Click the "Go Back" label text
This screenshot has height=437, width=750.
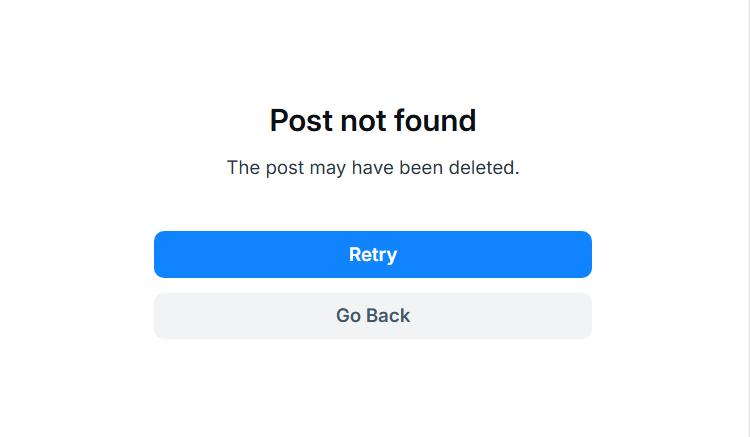click(373, 316)
